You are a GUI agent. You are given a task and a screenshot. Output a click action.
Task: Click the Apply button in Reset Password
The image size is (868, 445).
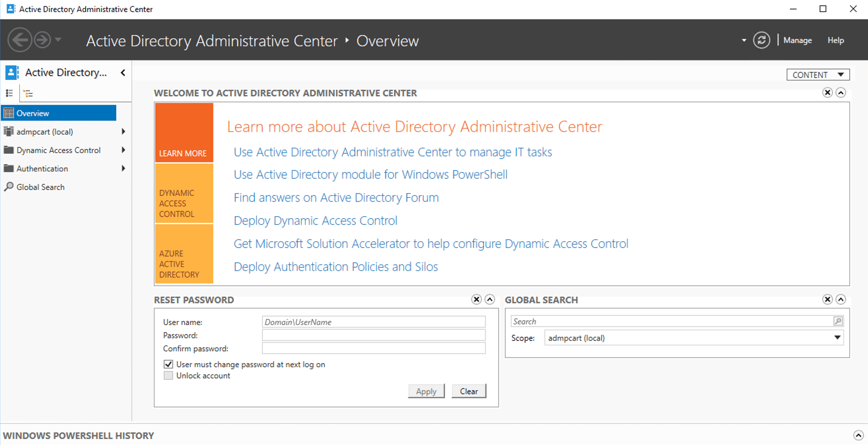click(x=426, y=391)
